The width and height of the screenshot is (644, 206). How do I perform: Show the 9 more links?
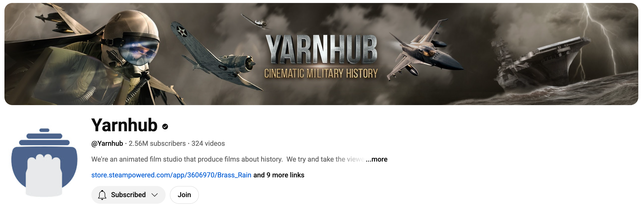pos(279,175)
